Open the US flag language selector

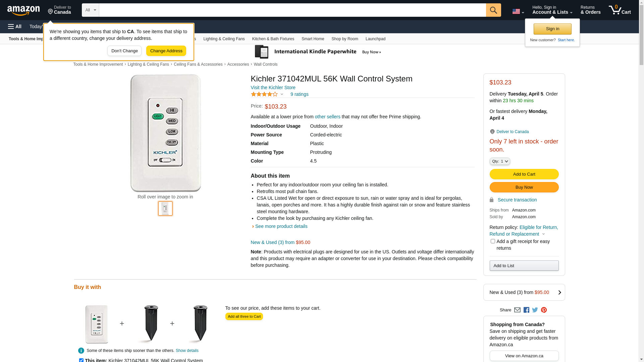coord(518,11)
